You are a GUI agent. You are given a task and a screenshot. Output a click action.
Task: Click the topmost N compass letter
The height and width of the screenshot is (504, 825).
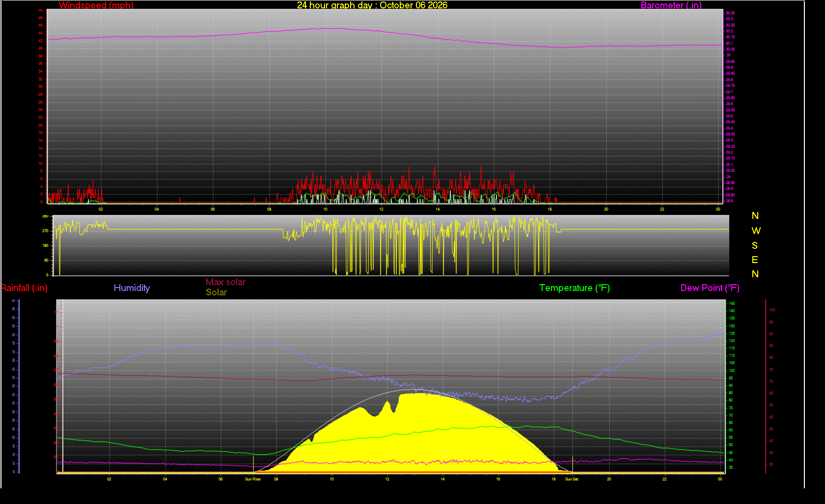(x=755, y=216)
